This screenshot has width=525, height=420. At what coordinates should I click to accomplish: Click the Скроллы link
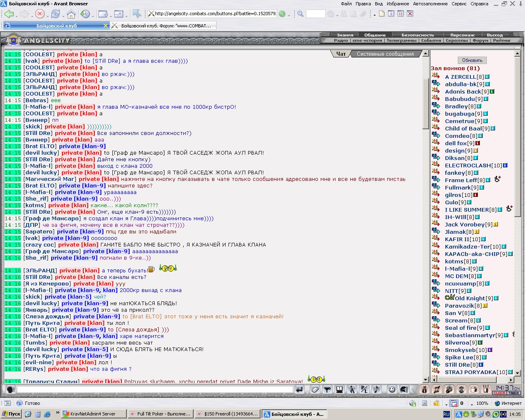coord(457,40)
